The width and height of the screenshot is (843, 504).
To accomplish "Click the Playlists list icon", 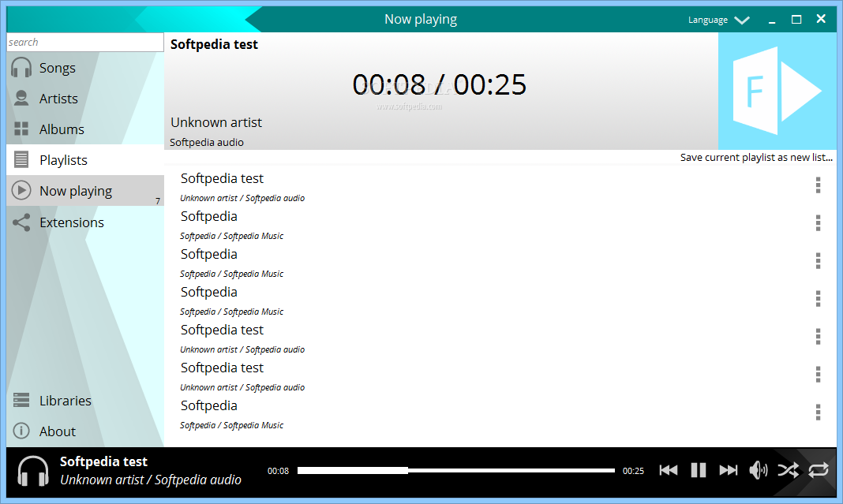I will click(21, 159).
